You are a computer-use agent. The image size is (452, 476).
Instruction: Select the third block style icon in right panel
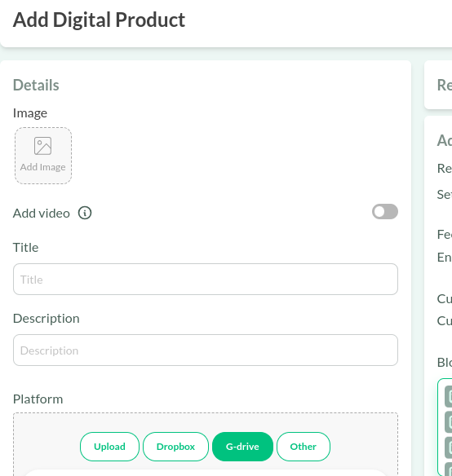[x=449, y=447]
